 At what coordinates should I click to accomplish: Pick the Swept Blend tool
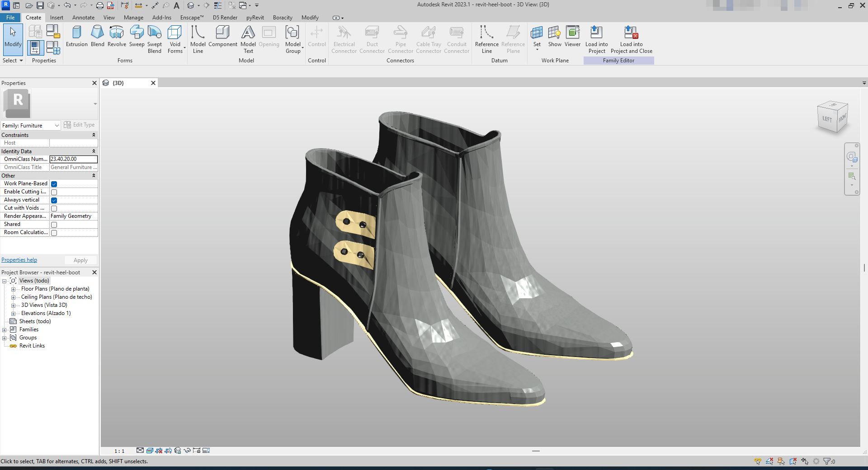pyautogui.click(x=155, y=39)
